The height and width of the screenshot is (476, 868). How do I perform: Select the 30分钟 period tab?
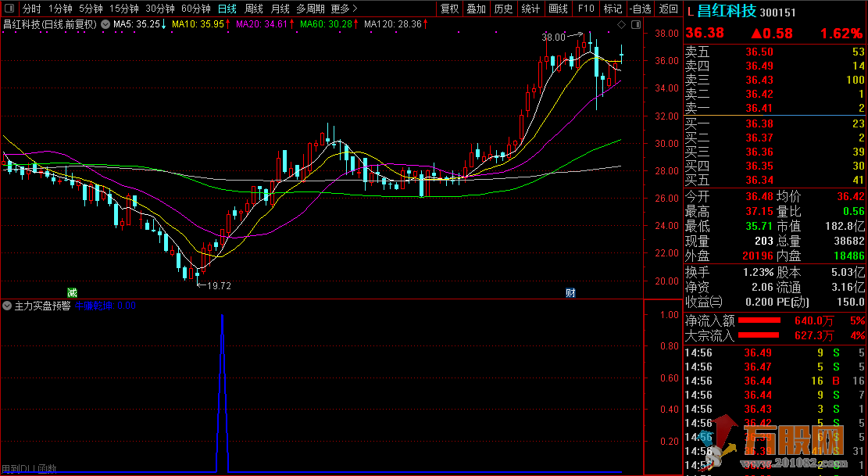160,9
